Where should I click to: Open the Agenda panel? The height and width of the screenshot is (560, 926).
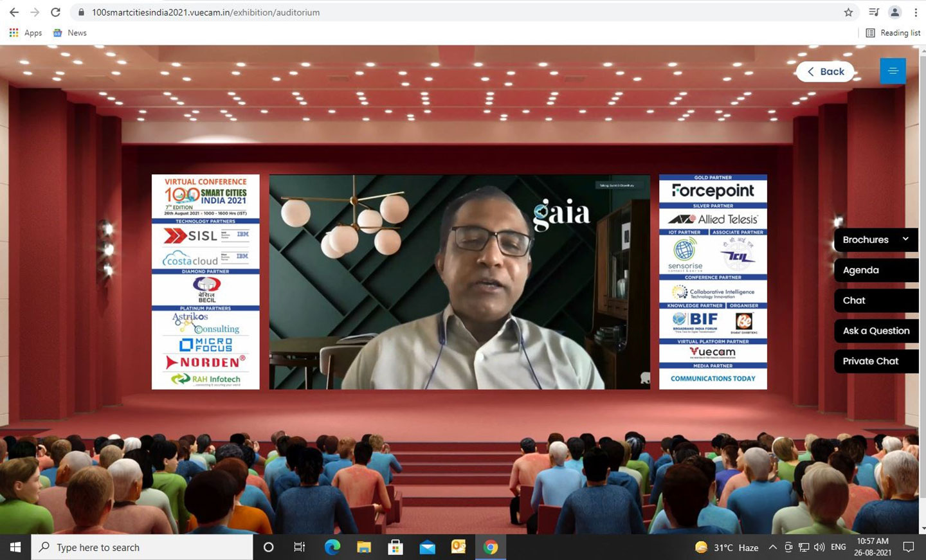click(x=876, y=270)
